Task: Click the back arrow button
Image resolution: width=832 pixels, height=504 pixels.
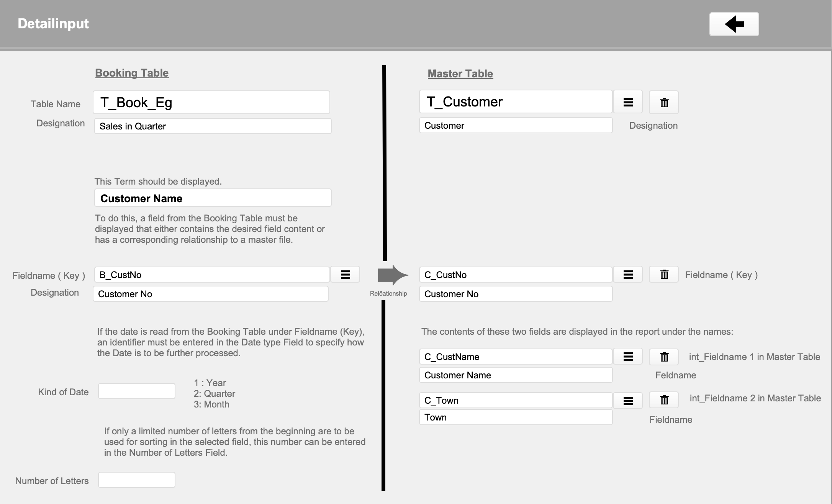Action: tap(734, 24)
